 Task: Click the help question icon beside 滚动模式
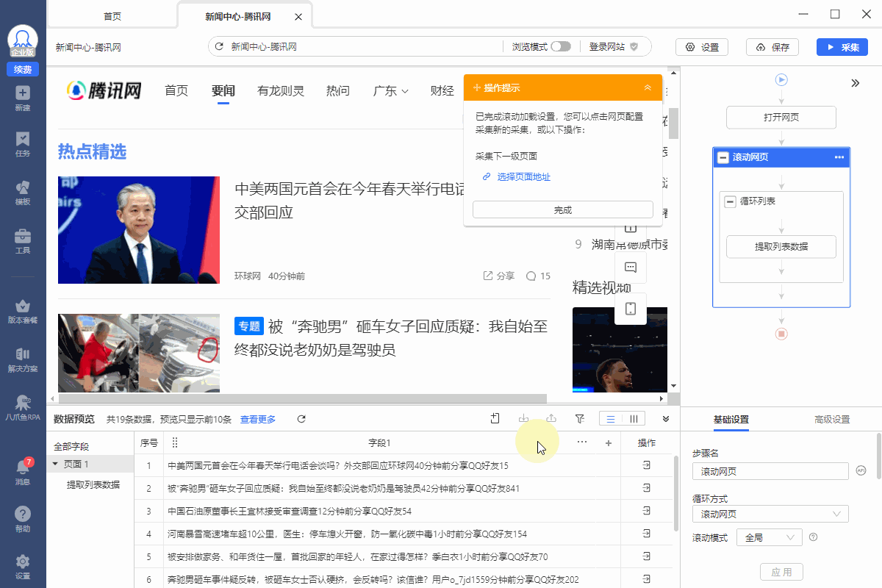(813, 537)
